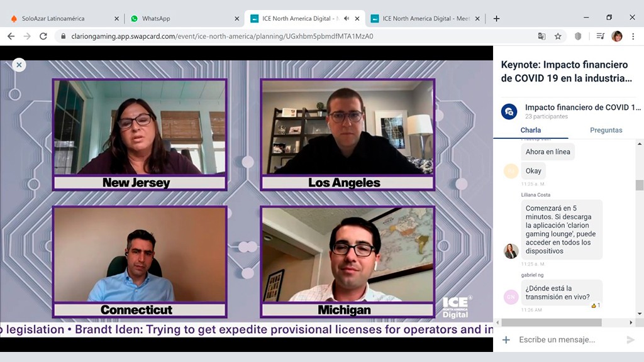The image size is (644, 362).
Task: Click the thumbs-up reaction on gabriel's message
Action: click(x=595, y=305)
